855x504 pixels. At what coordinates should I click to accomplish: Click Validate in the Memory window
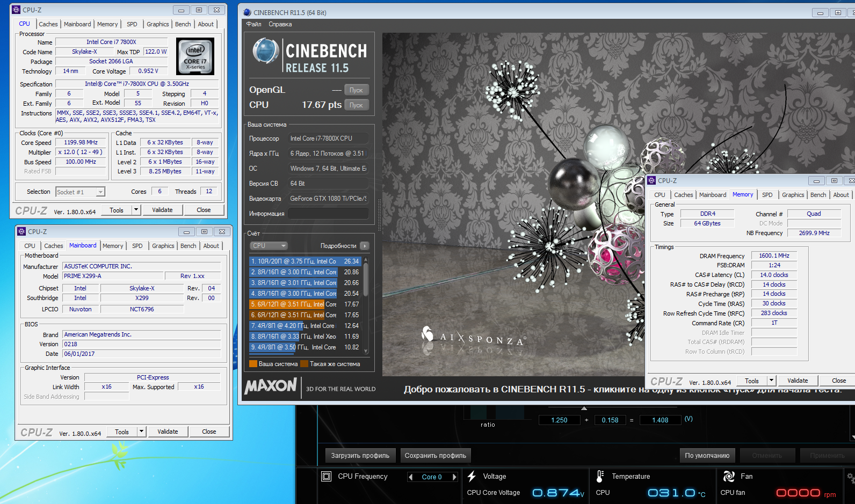coord(798,381)
